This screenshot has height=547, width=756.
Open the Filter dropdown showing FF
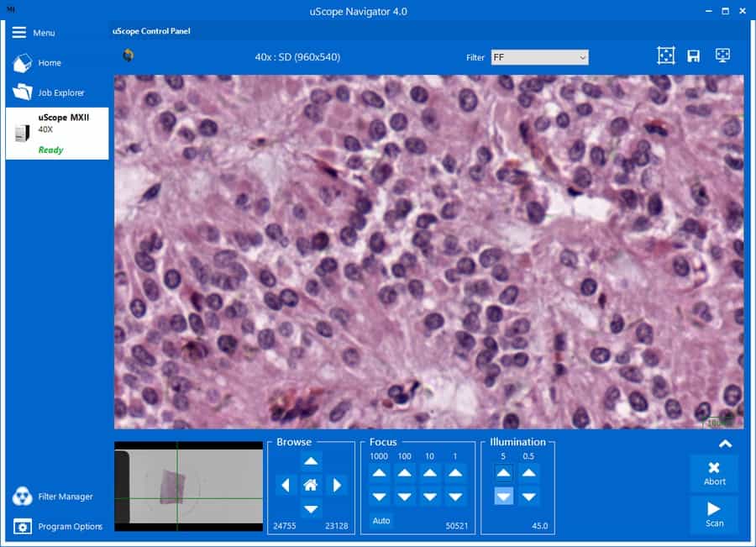point(539,57)
